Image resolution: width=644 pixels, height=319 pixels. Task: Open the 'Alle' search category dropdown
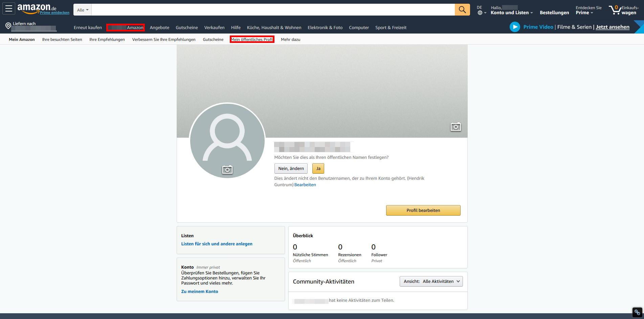[82, 9]
